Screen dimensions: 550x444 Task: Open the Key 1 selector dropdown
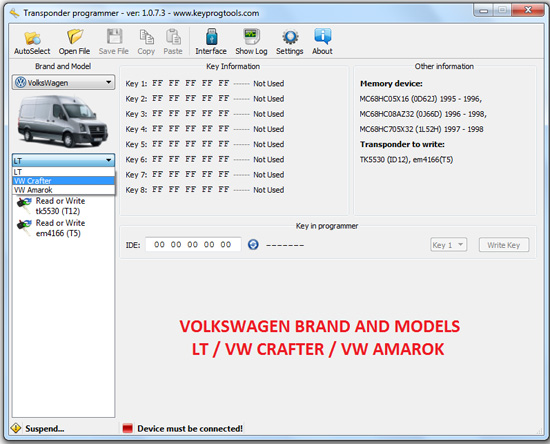pyautogui.click(x=449, y=245)
